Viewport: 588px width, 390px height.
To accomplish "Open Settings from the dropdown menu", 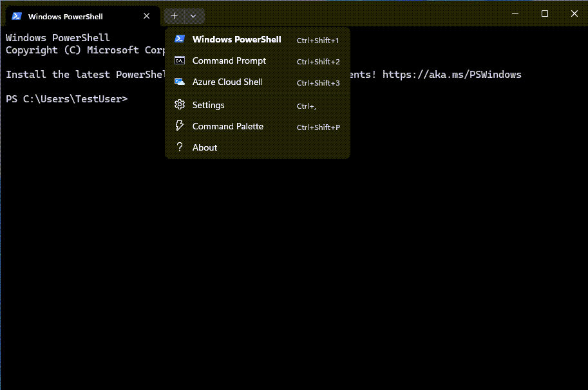I will 258,106.
